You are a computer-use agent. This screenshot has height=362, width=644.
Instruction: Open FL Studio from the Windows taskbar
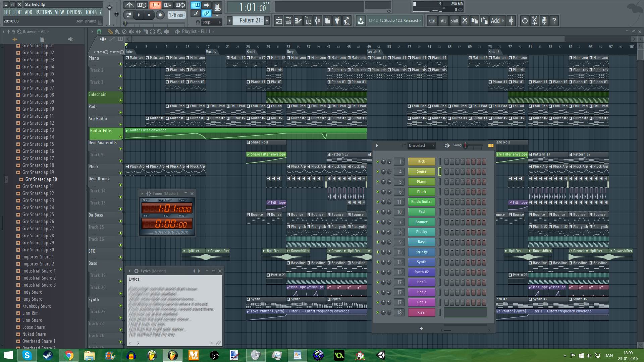173,355
